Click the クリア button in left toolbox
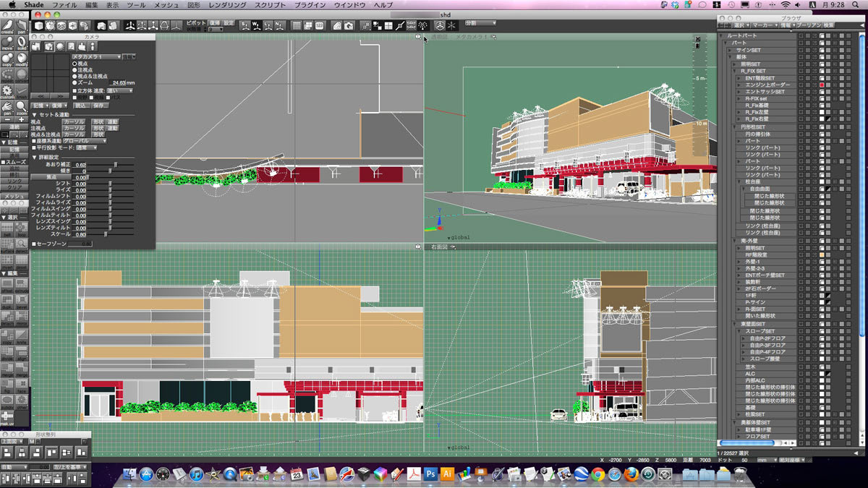This screenshot has width=868, height=488. [x=14, y=187]
